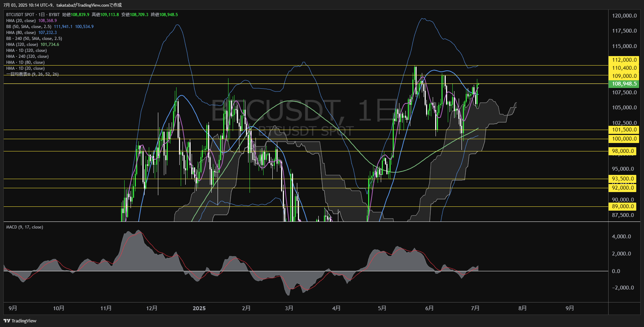Click the MACD axis value 2,000.0

[x=621, y=254]
